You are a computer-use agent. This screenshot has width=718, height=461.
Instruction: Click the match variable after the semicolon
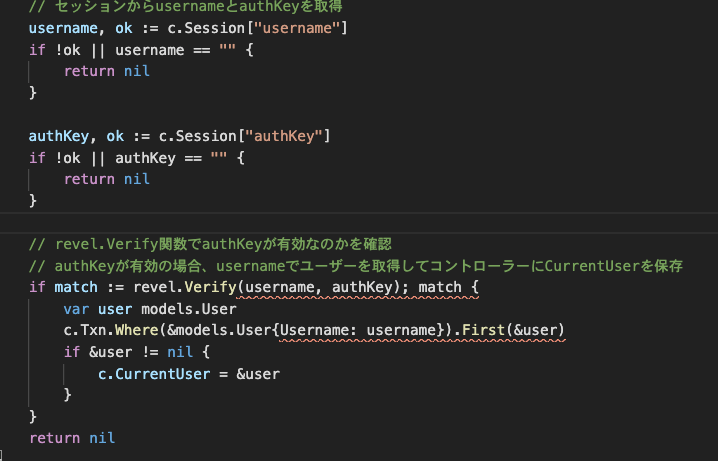click(440, 287)
